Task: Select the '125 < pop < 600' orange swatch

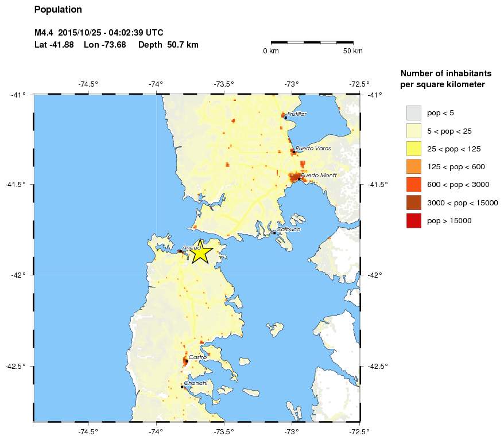Action: pos(413,166)
